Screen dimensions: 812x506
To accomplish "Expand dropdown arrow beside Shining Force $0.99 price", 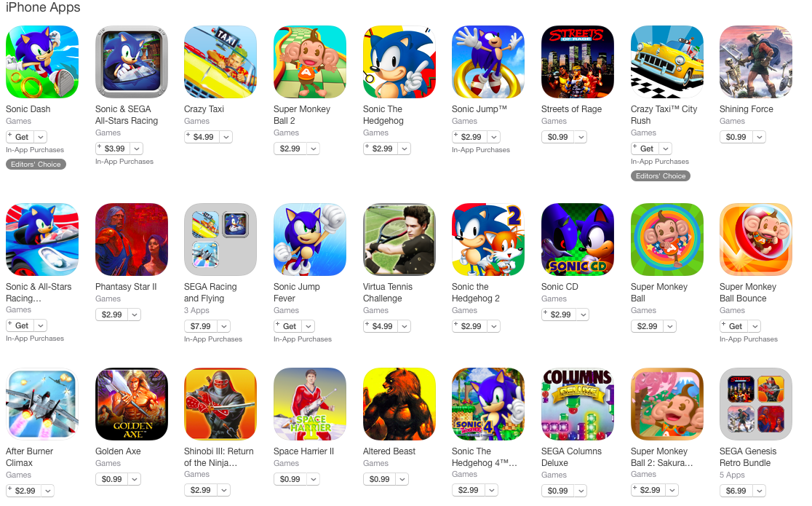I will pyautogui.click(x=759, y=137).
